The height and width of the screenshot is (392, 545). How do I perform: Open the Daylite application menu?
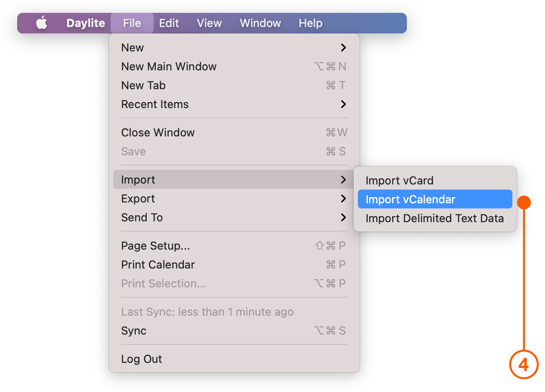[x=85, y=23]
